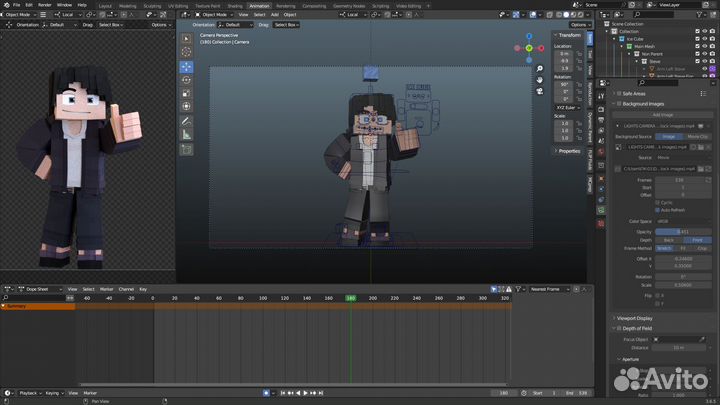
Task: Click the Focus Object eyedropper icon
Action: tap(702, 339)
